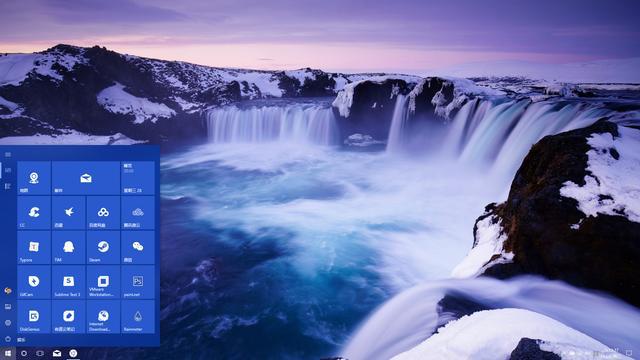Open VMware Workstation tile

[103, 282]
